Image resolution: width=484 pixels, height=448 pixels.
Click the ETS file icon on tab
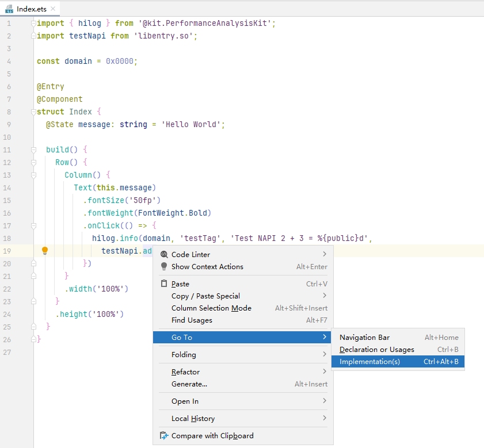[9, 9]
